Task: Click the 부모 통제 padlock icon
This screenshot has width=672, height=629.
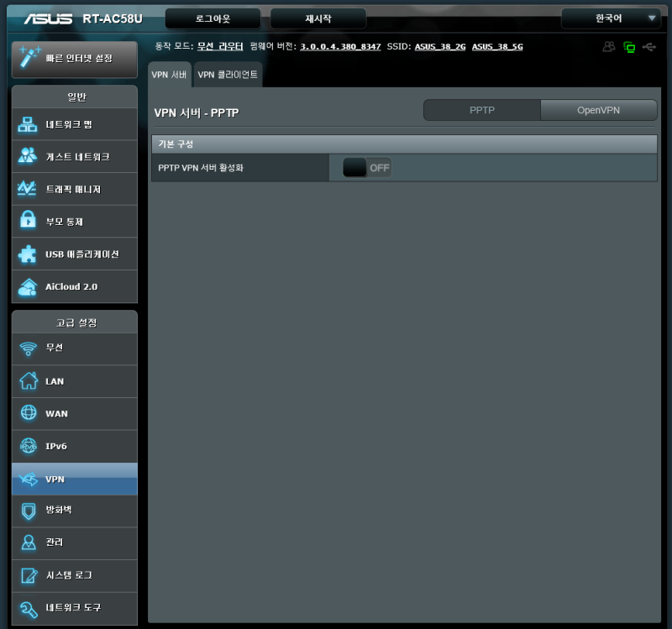Action: (x=29, y=220)
